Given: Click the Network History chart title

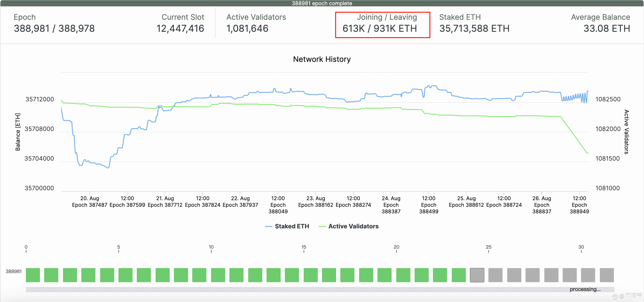Looking at the screenshot, I should [322, 59].
